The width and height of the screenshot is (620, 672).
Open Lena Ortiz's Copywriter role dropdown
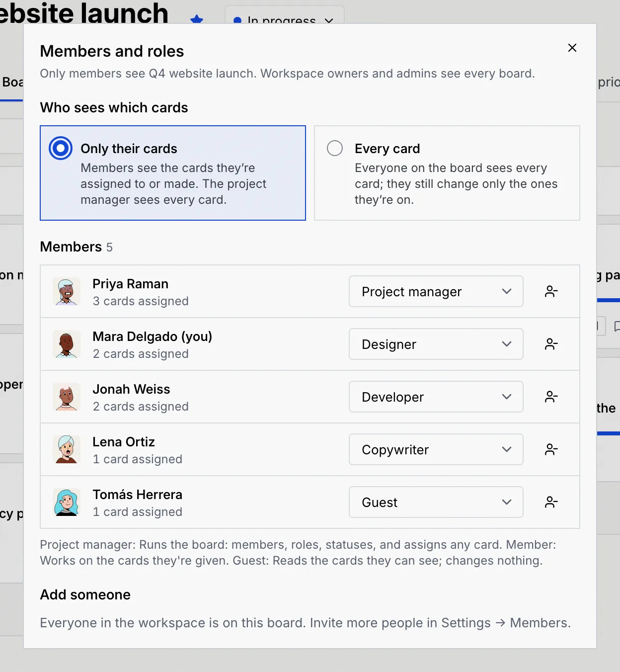[x=436, y=449]
